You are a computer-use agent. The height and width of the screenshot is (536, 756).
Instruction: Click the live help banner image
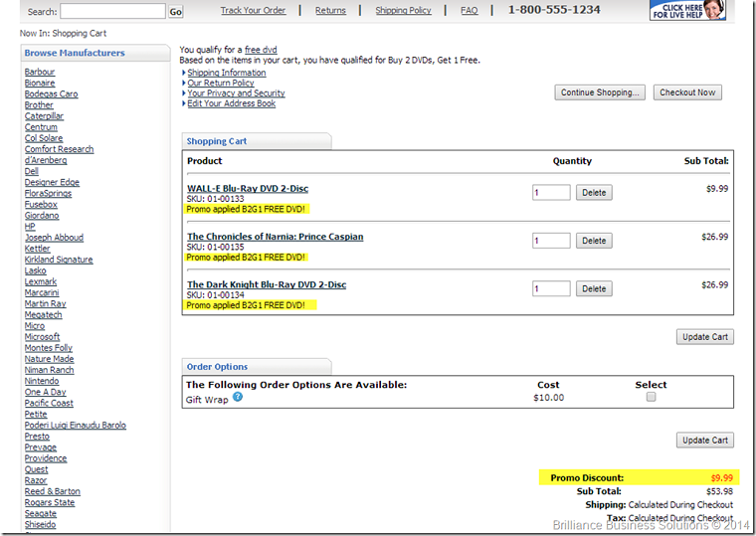click(x=687, y=10)
